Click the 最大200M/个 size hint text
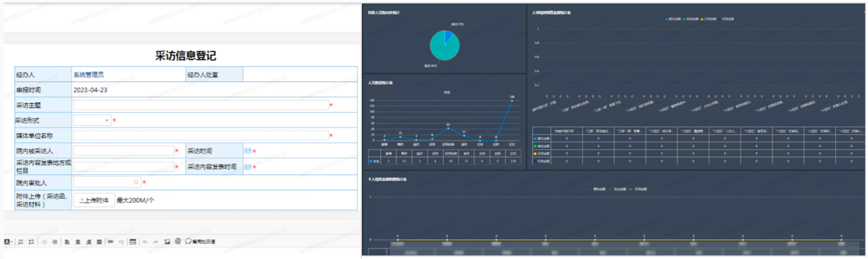The width and height of the screenshot is (868, 259). pyautogui.click(x=135, y=200)
